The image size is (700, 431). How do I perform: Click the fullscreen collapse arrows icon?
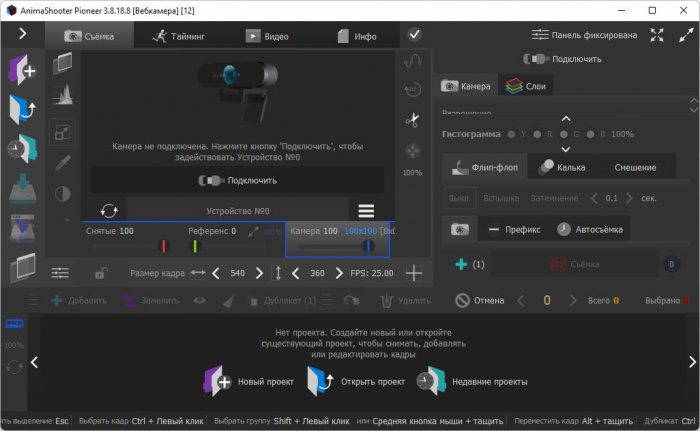[657, 35]
